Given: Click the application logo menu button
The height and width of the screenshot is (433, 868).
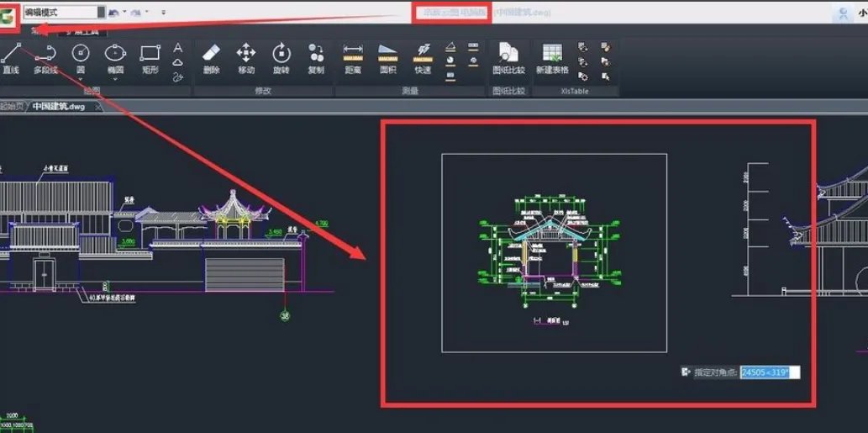Looking at the screenshot, I should [x=10, y=14].
